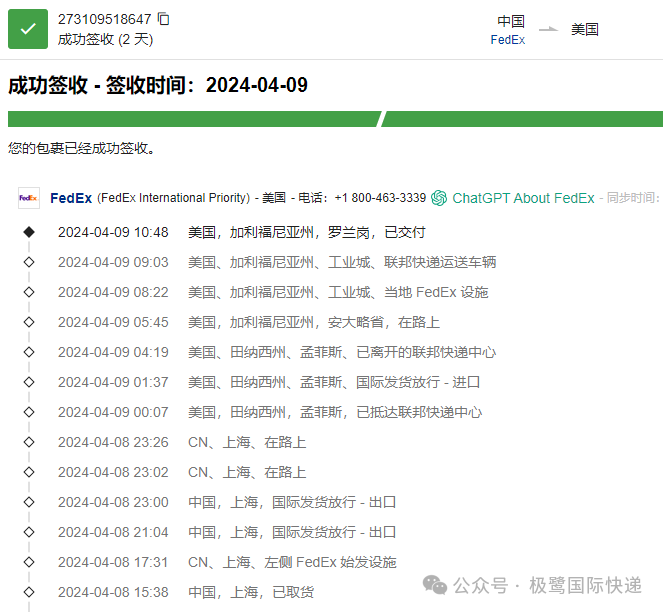This screenshot has height=612, width=663.
Task: Click the timeline marker for 2024-04-09 09:03
Action: 29,262
